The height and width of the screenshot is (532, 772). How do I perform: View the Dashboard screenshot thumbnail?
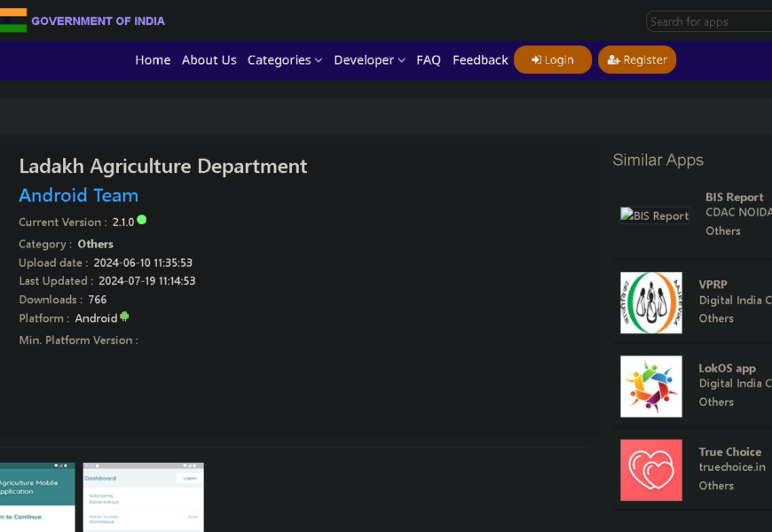click(x=143, y=497)
